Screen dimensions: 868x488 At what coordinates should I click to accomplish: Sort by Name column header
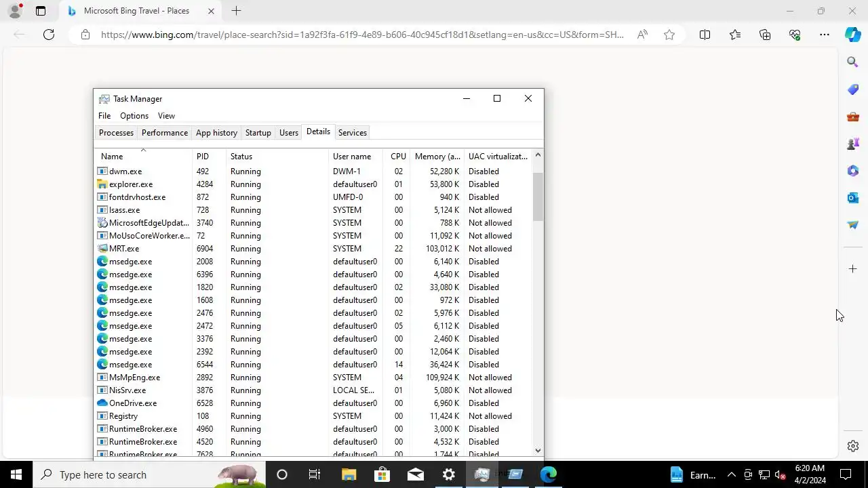[x=143, y=157]
